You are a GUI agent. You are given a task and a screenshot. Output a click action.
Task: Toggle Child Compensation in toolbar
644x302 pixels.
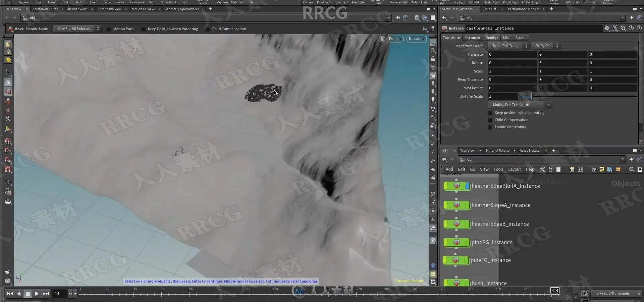(208, 29)
